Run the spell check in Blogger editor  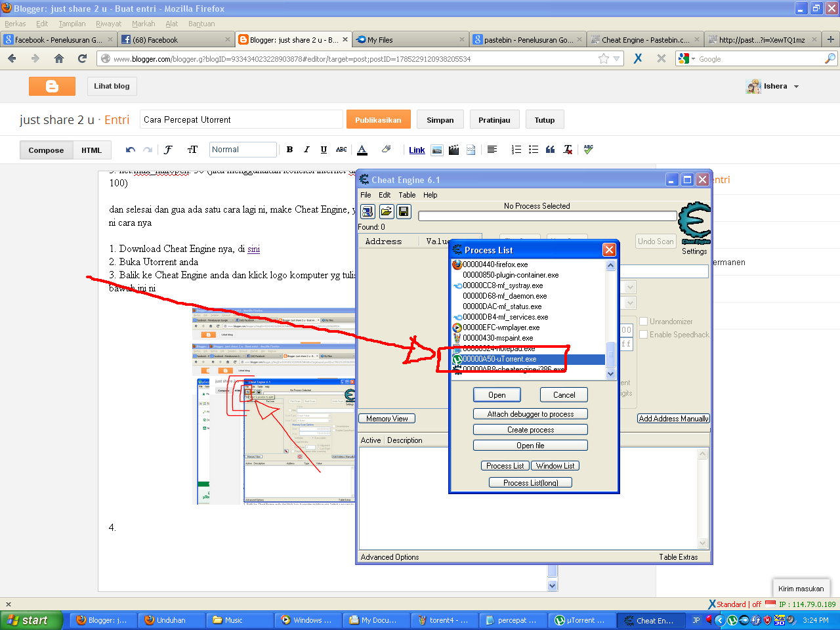point(588,150)
